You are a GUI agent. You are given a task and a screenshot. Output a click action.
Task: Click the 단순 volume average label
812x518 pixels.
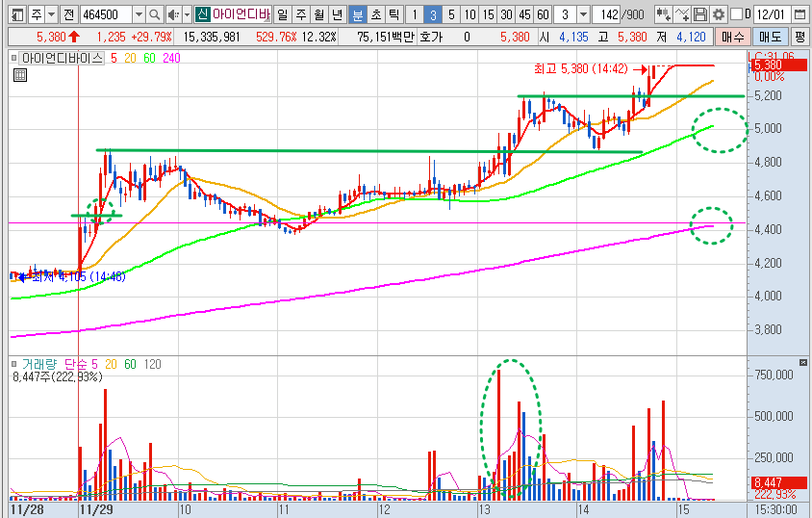click(x=77, y=364)
